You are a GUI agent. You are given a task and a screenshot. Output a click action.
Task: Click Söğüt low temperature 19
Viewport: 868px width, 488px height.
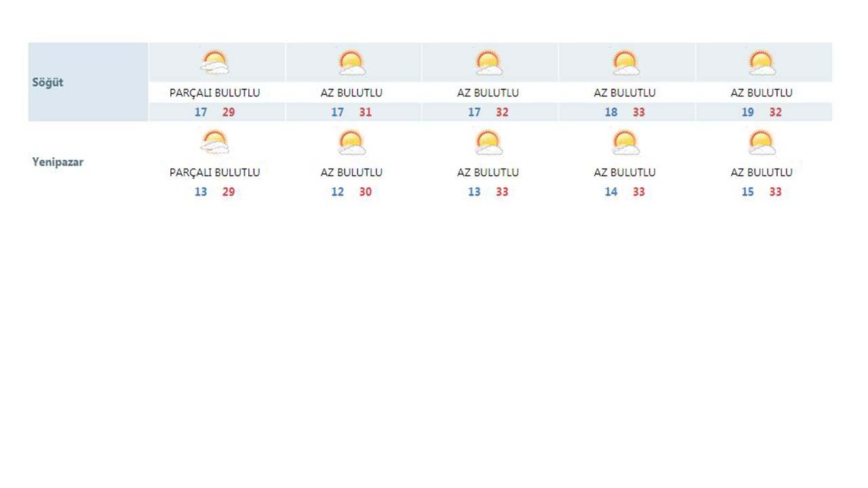(x=747, y=113)
